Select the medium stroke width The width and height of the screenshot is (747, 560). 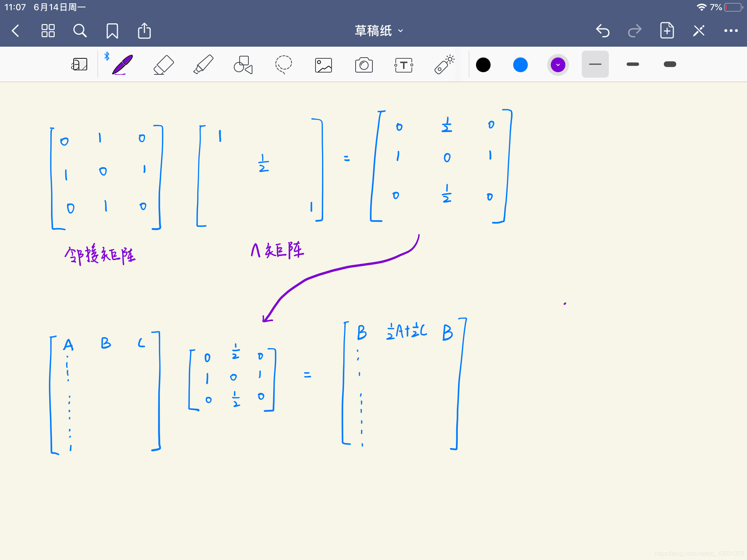click(633, 64)
